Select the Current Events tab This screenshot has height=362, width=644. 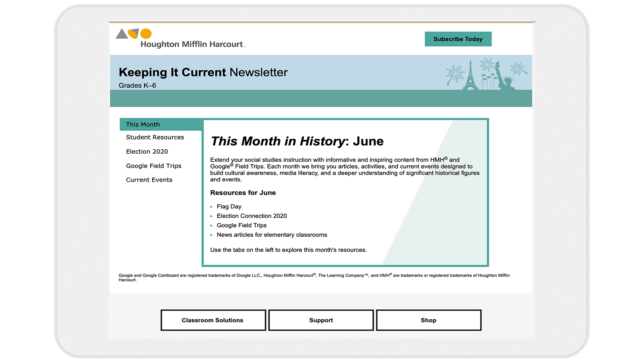(149, 180)
